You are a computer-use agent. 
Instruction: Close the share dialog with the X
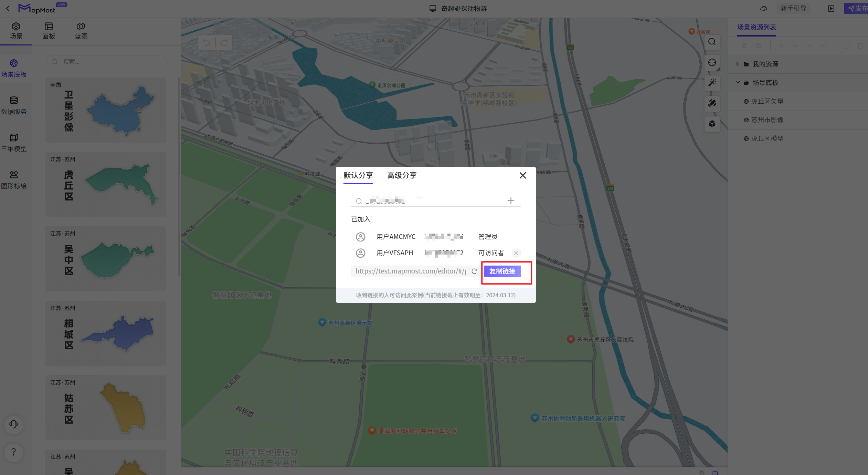click(522, 176)
